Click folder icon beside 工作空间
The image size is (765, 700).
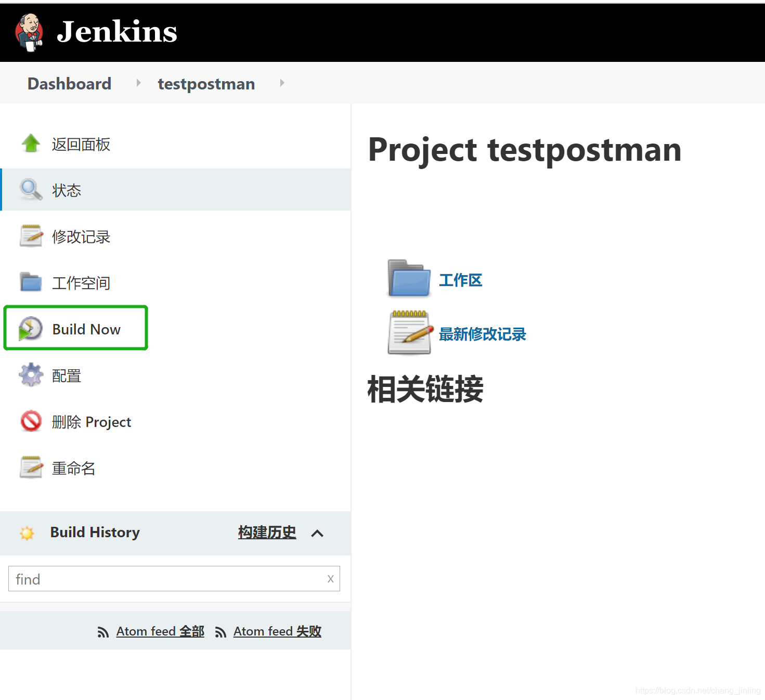click(31, 282)
